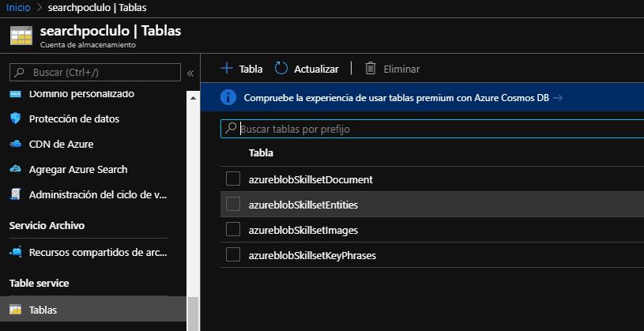This screenshot has height=331, width=644.
Task: Check the azureblobSkillsetEntities checkbox
Action: [233, 204]
